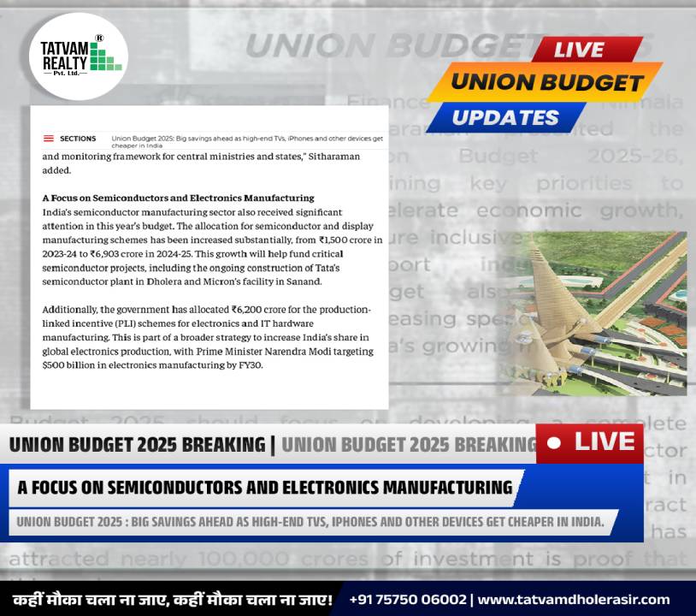Click the white UNION BUDGET 2025 BREAKING ticker text

(137, 444)
